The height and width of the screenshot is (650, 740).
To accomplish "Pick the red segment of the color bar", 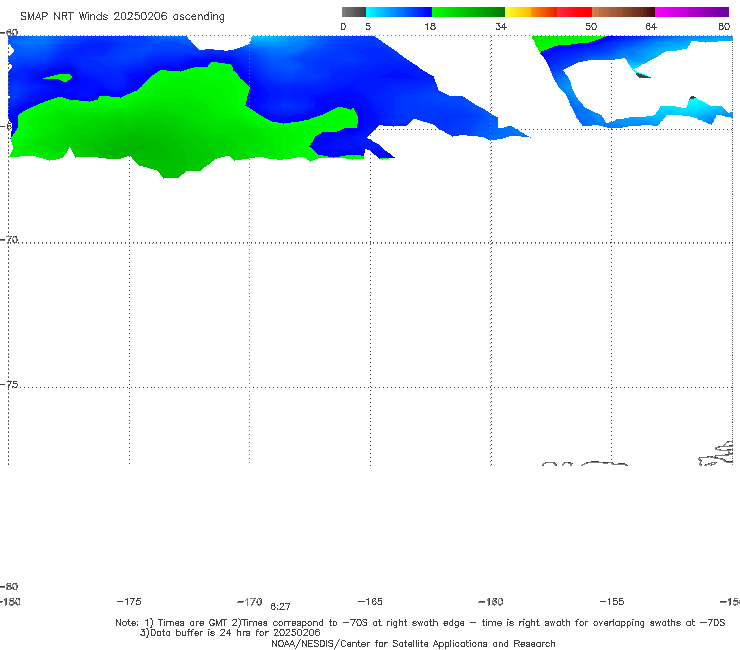I will click(x=574, y=12).
